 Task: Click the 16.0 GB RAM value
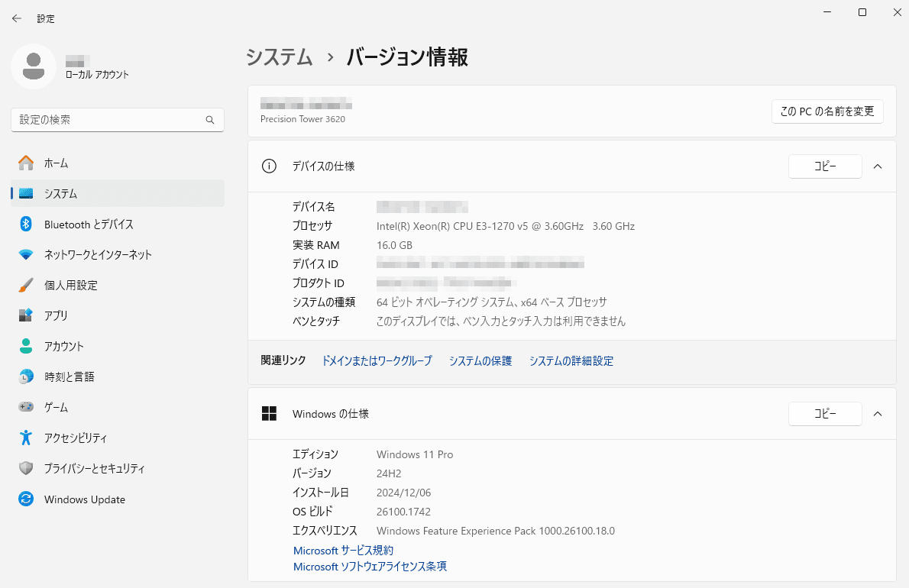click(x=394, y=245)
